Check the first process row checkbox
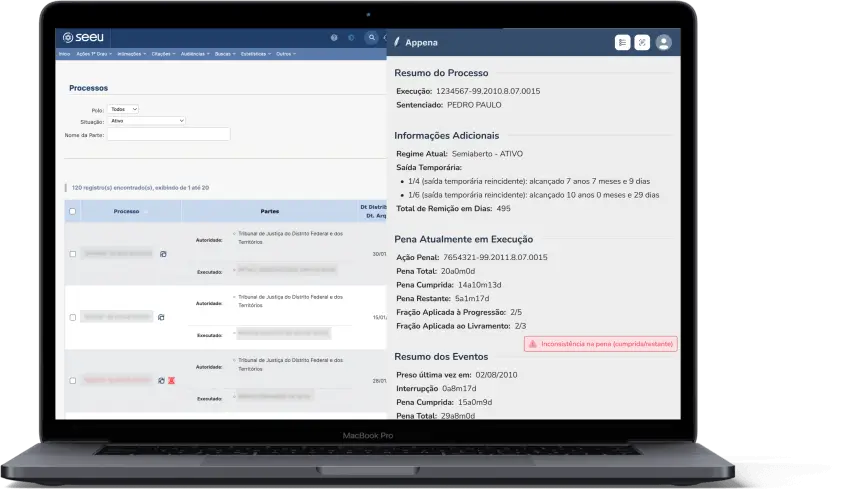 point(72,254)
